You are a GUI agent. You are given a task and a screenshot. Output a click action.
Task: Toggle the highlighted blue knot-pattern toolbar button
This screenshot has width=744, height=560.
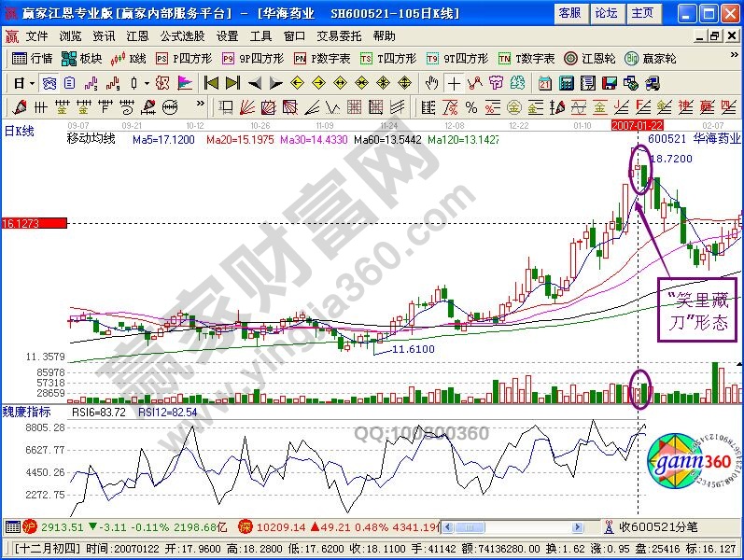click(49, 83)
